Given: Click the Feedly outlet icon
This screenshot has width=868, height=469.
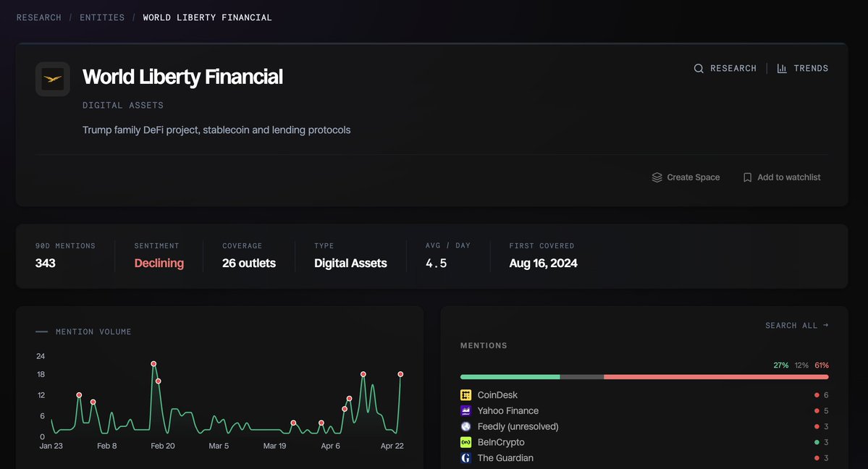Looking at the screenshot, I should click(465, 426).
